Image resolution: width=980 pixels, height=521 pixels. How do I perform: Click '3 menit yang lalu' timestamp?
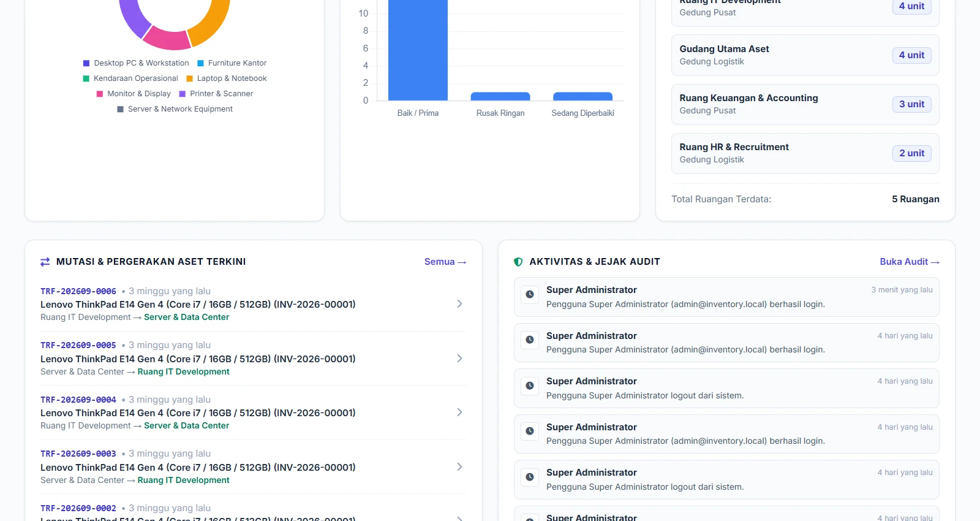[902, 290]
